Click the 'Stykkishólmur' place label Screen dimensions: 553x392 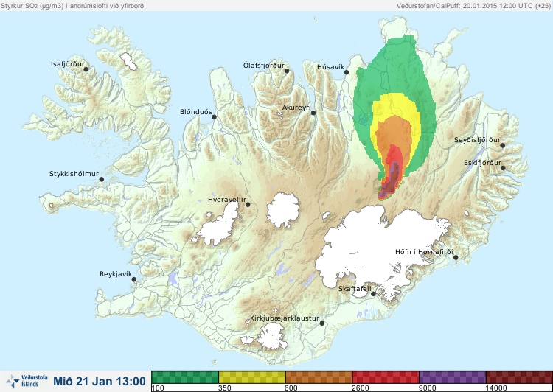[x=74, y=174]
